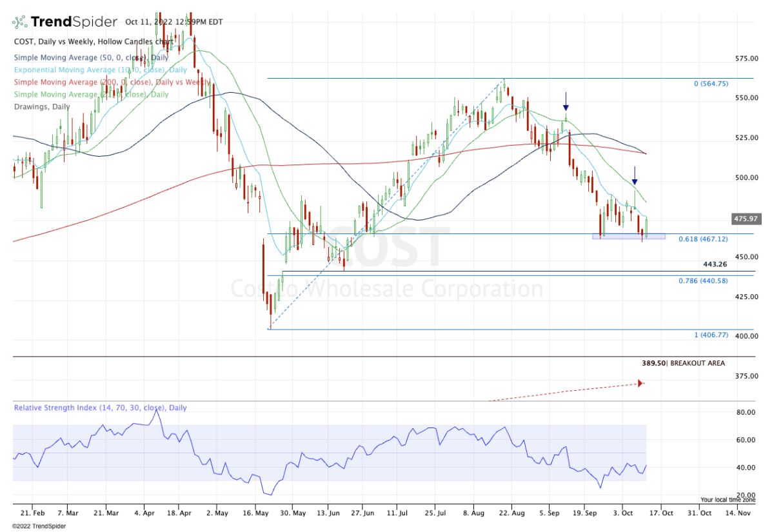774x532 pixels.
Task: Select the green Simple Moving Average (21) legend entry
Action: coord(91,94)
